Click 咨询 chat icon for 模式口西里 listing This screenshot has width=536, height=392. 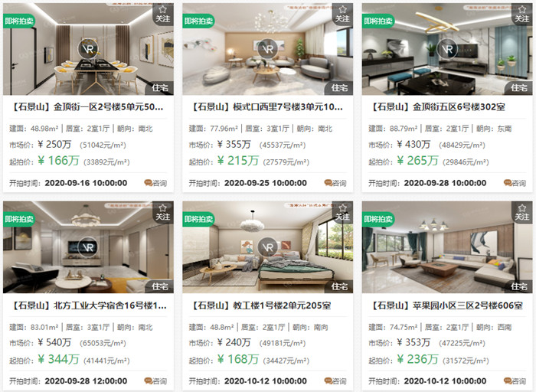point(335,183)
